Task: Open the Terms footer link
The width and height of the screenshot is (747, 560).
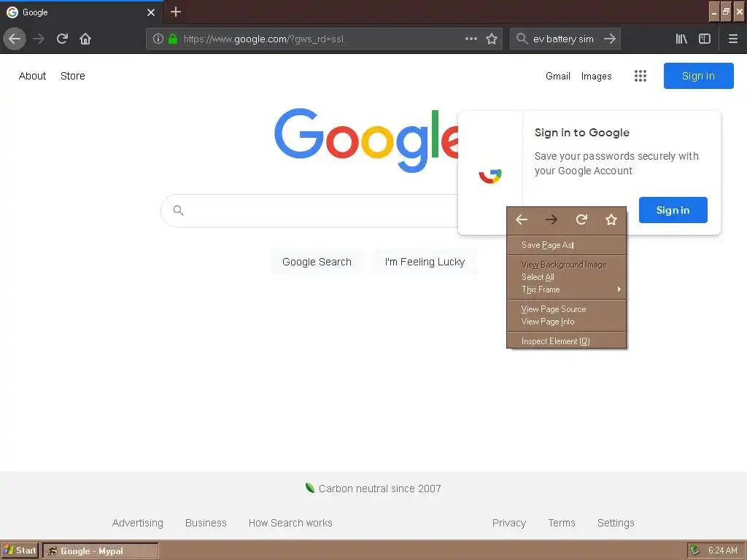Action: [562, 523]
